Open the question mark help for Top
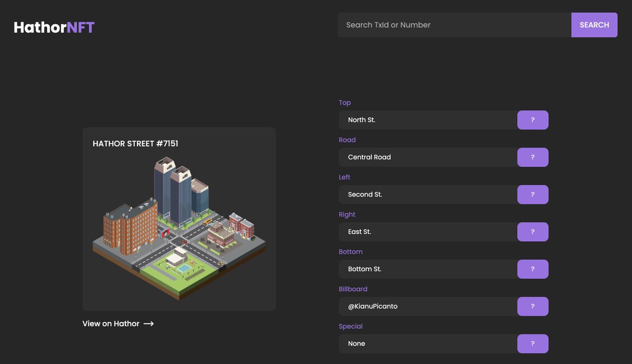 pos(532,120)
